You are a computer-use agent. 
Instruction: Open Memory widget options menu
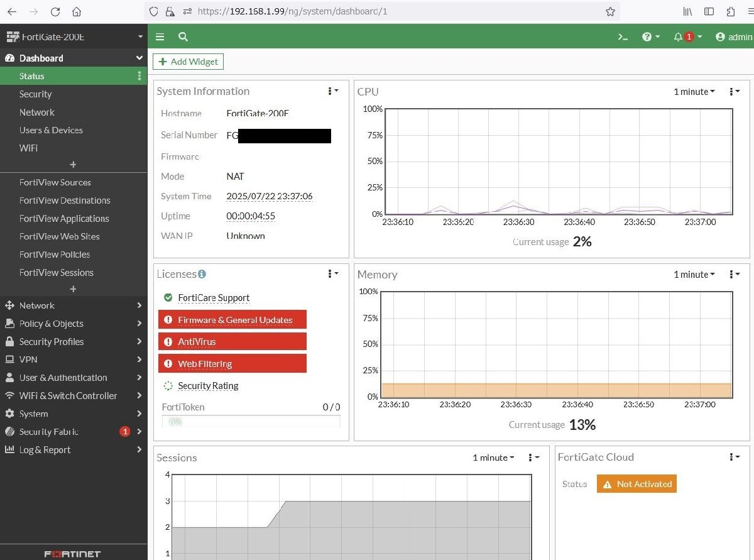point(734,274)
